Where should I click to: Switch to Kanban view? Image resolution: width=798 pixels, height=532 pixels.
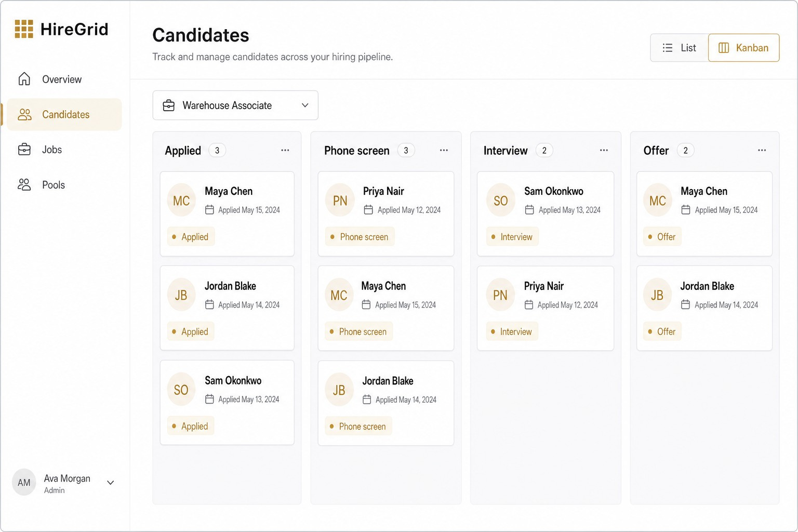click(743, 48)
